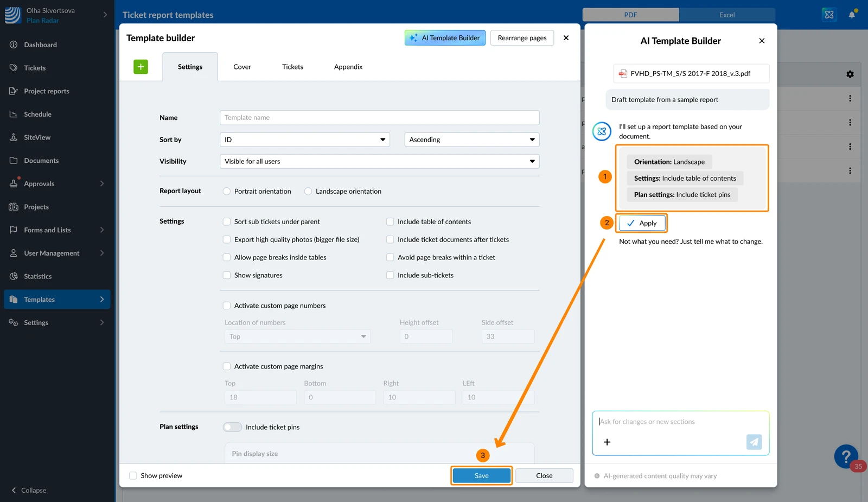Select Portrait orientation radio button
Viewport: 868px width, 502px height.
[227, 191]
